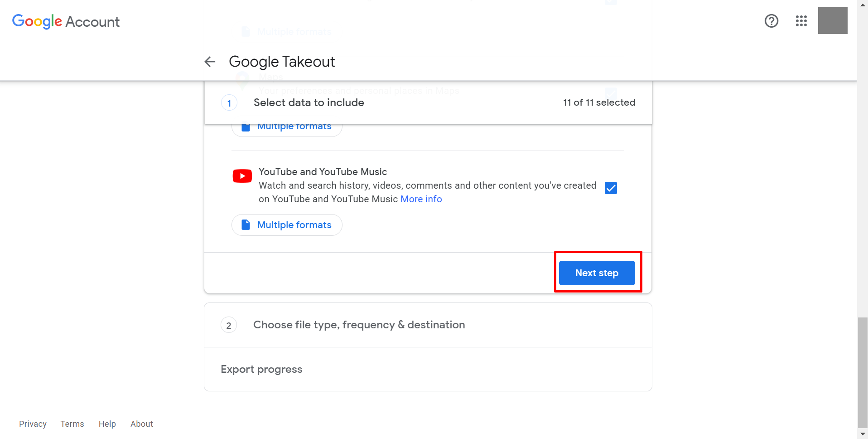
Task: Click the page's vertical scrollbar thumb
Action: [863, 372]
